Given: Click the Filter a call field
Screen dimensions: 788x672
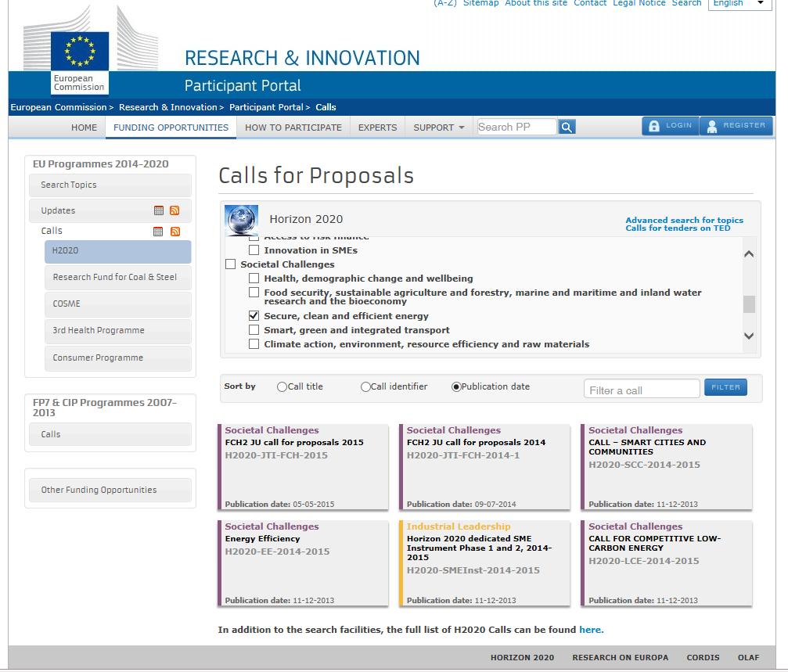Looking at the screenshot, I should pyautogui.click(x=642, y=389).
